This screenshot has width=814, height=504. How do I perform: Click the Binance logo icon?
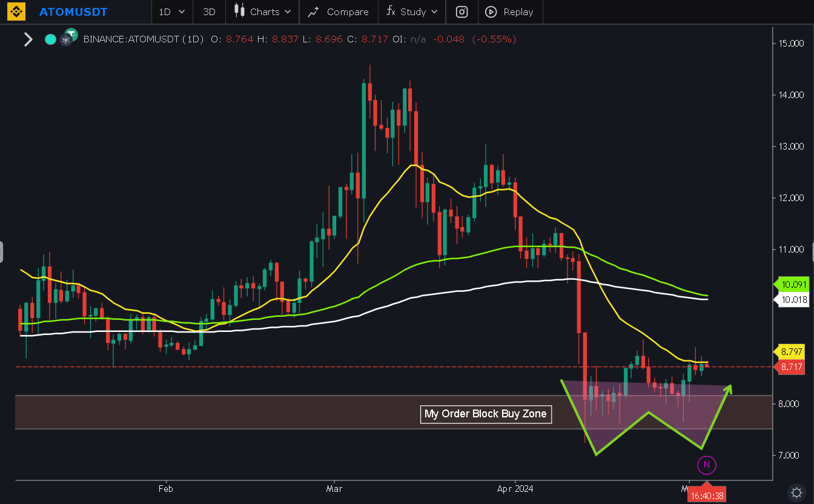click(x=15, y=12)
